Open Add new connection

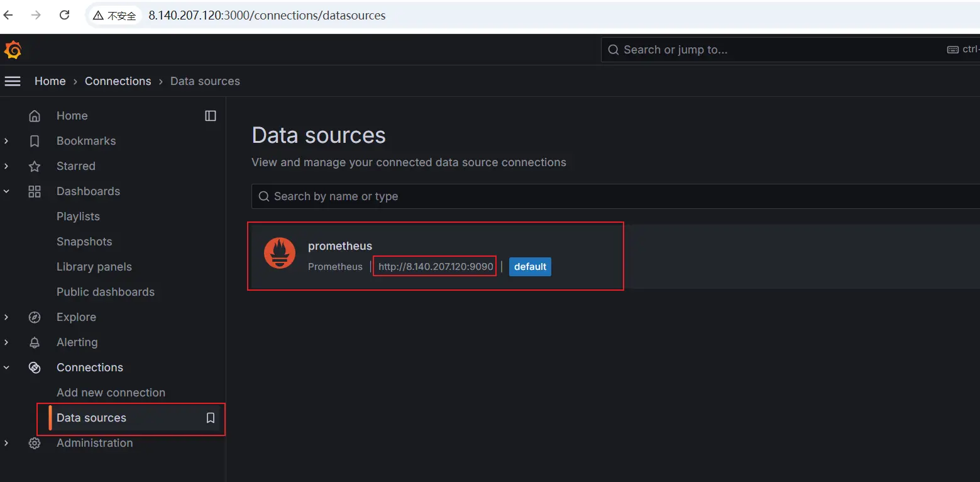(x=111, y=393)
